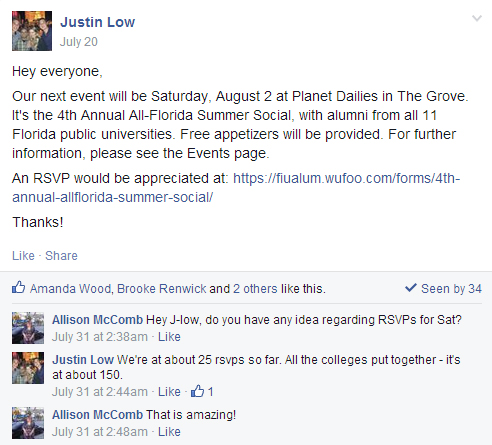Open Allison McComb's first comment avatar
The height and width of the screenshot is (445, 492).
tap(28, 328)
